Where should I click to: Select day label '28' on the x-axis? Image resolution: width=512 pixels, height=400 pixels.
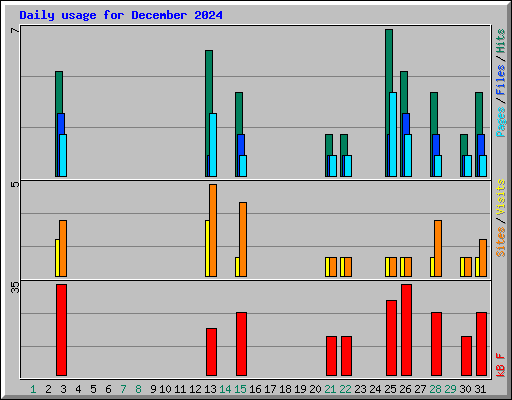coord(435,389)
